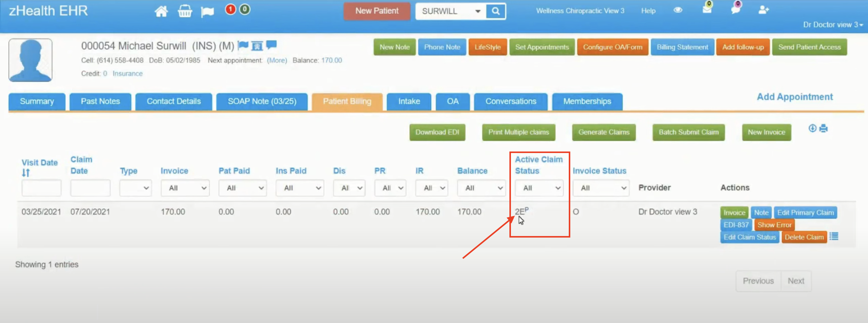Image resolution: width=868 pixels, height=323 pixels.
Task: Expand the SURWILL patient dropdown
Action: point(478,11)
